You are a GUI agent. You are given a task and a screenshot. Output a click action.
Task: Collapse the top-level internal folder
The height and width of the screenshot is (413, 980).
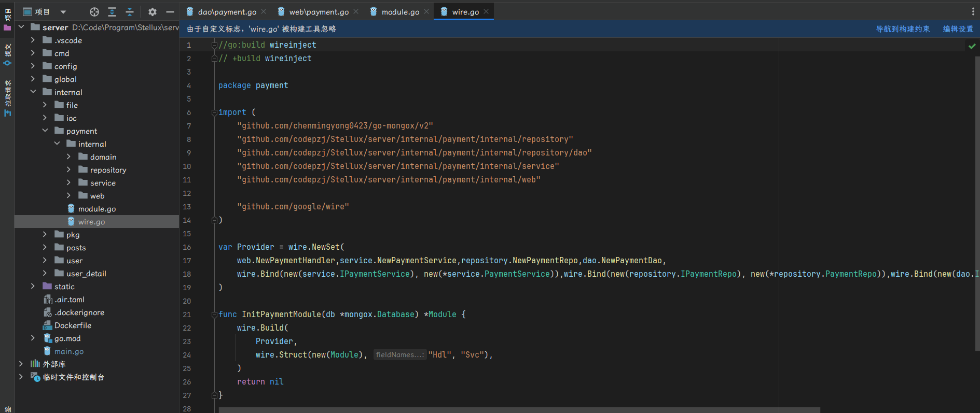coord(33,92)
